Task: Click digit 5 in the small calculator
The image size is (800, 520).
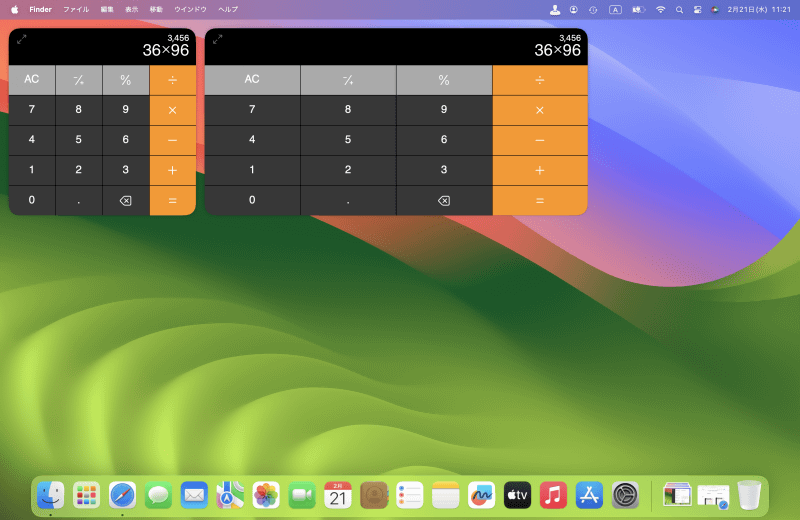Action: click(79, 140)
